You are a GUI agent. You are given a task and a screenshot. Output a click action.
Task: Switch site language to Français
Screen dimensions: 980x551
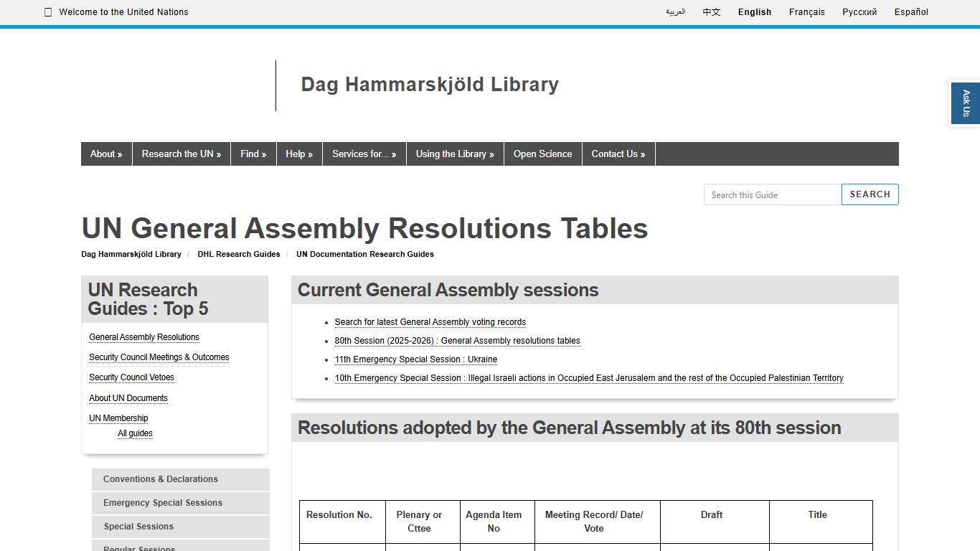[x=806, y=12]
